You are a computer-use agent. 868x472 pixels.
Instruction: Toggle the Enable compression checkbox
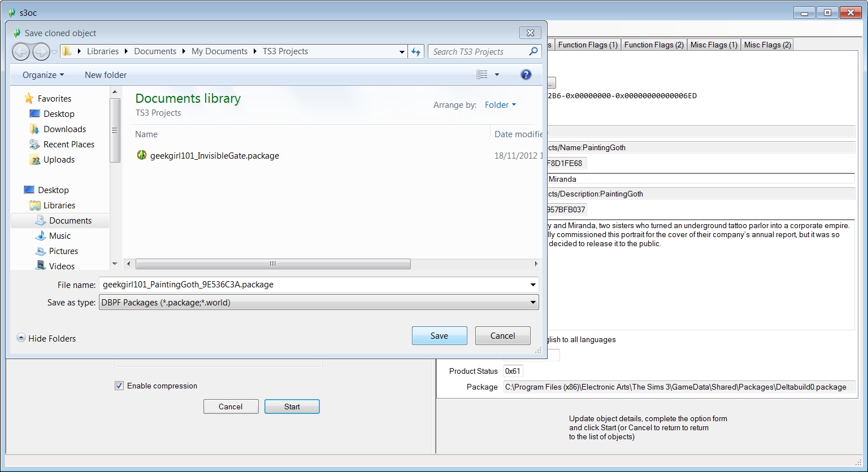pos(119,386)
